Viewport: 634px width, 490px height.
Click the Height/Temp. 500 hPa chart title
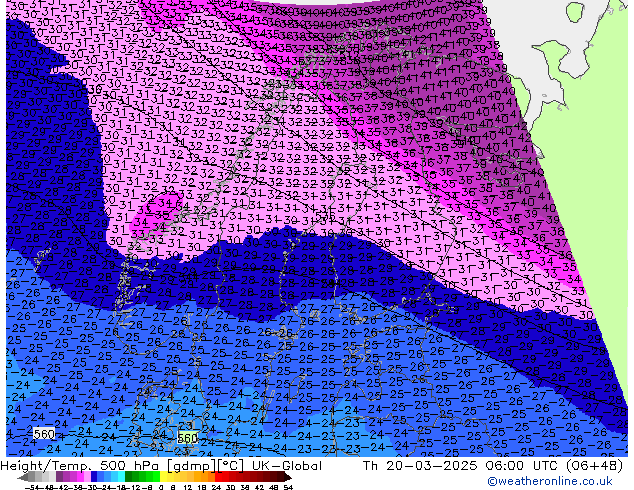[x=80, y=466]
